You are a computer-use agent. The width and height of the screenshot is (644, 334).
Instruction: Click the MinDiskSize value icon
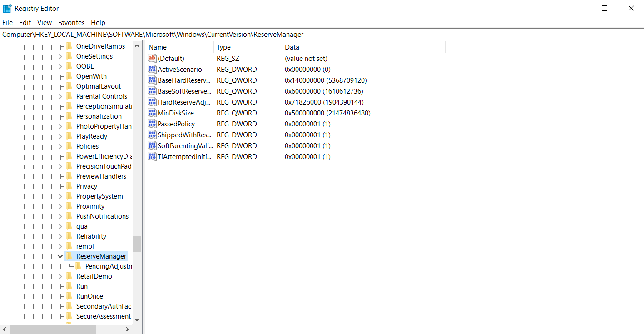coord(152,113)
